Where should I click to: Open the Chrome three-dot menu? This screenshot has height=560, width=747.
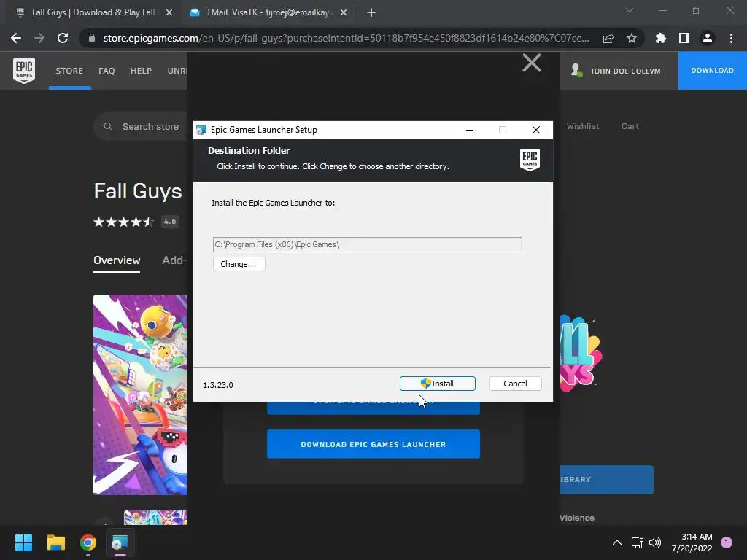(x=731, y=38)
